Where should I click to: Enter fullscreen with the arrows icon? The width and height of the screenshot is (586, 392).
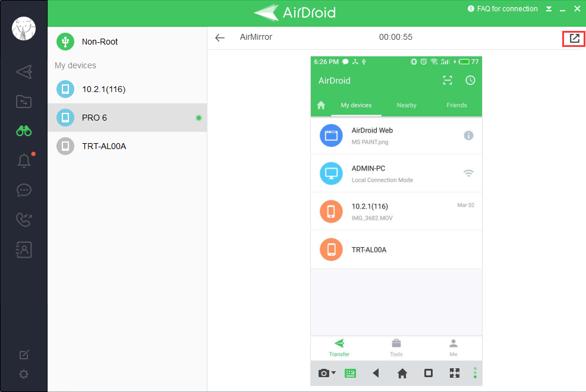pos(455,373)
